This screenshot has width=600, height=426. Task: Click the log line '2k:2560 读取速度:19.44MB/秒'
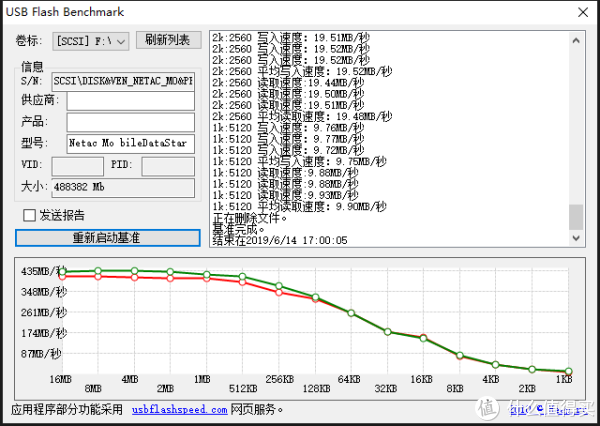pos(288,83)
